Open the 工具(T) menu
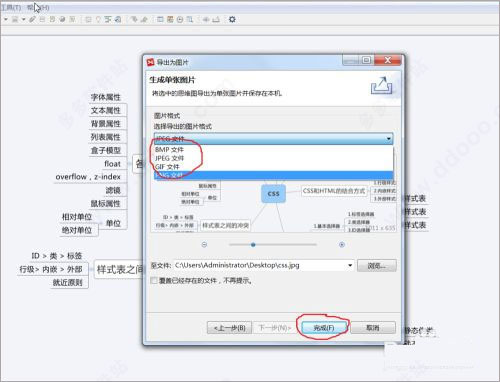 pos(11,7)
